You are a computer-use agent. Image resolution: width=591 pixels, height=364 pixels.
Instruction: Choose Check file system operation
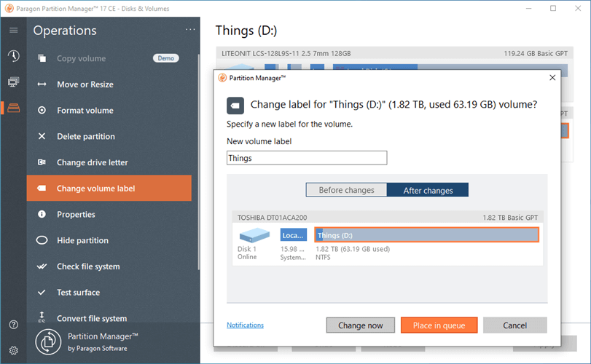click(x=109, y=266)
